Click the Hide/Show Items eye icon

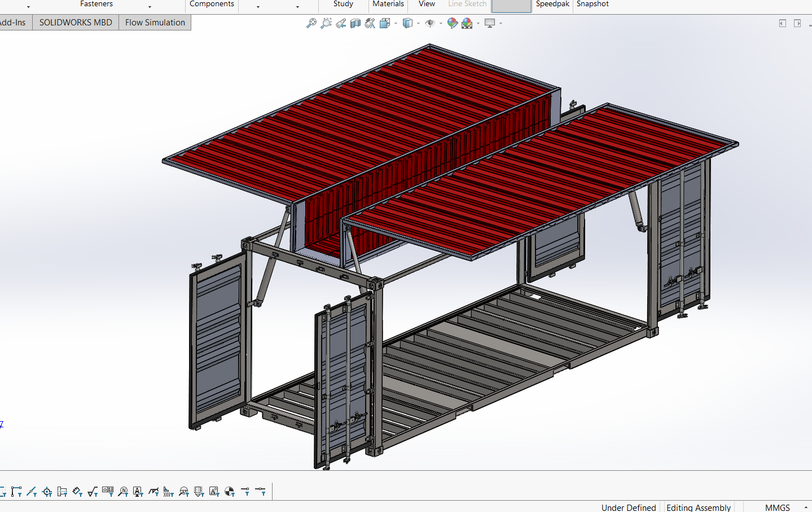point(430,23)
